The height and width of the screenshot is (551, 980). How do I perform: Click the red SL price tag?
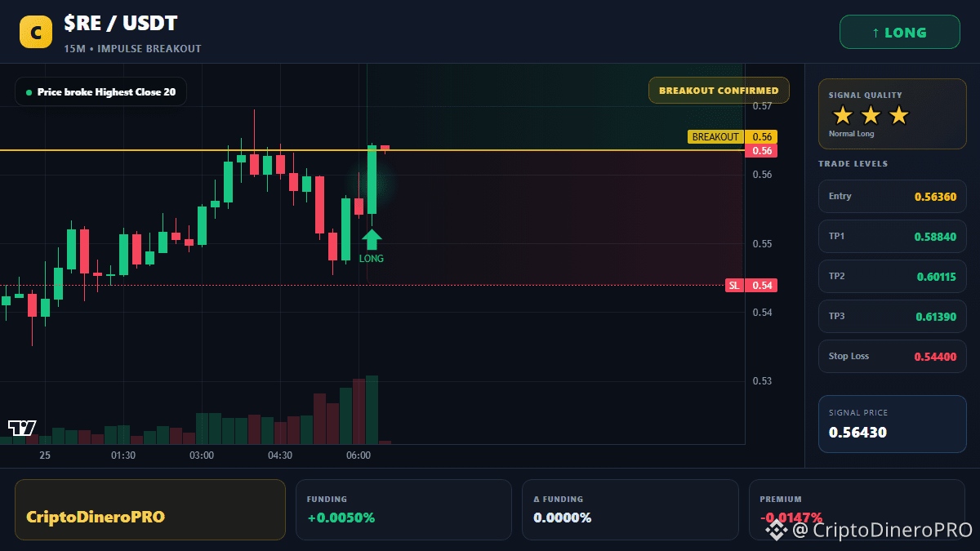pyautogui.click(x=751, y=286)
